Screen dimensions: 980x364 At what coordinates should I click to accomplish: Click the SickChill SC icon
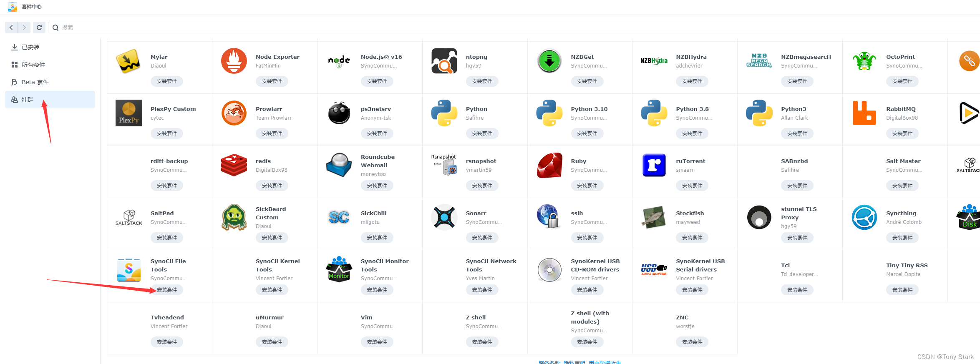tap(339, 217)
